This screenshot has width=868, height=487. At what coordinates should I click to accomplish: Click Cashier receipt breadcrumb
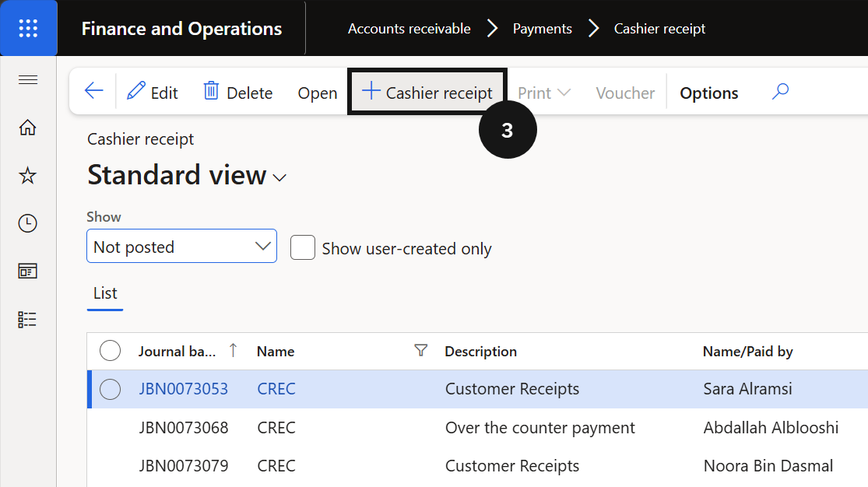[x=659, y=29]
